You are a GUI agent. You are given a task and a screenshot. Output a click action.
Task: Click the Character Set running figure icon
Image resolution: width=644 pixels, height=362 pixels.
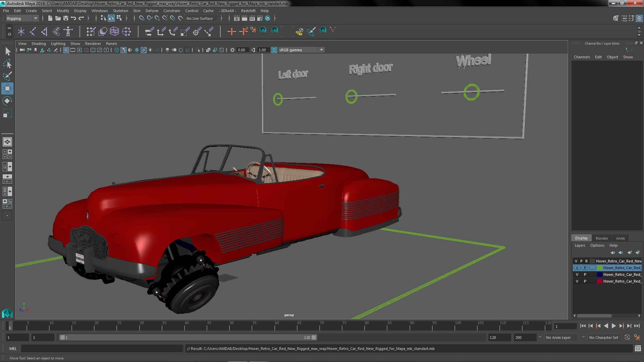click(637, 338)
